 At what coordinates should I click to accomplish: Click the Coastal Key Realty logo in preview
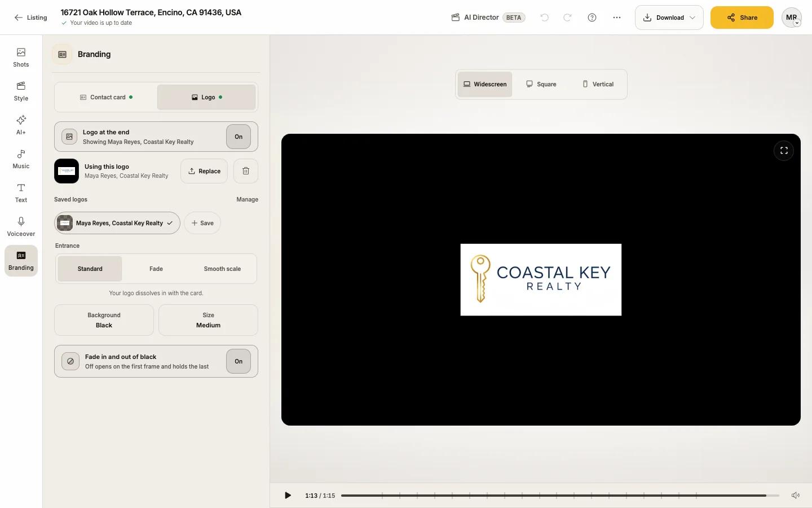[541, 279]
